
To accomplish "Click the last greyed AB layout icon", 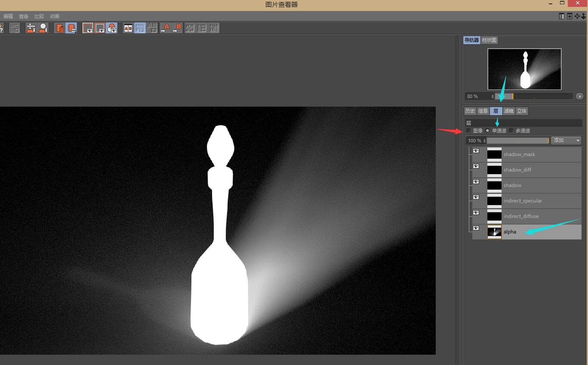I will pos(214,28).
